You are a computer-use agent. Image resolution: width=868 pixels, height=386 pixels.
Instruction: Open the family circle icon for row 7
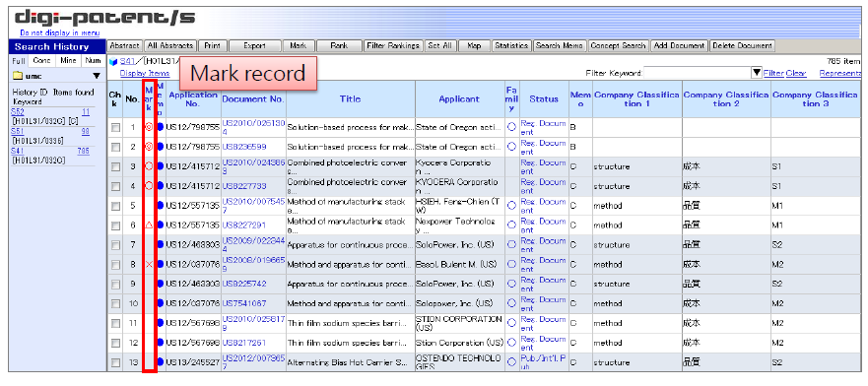pos(511,244)
